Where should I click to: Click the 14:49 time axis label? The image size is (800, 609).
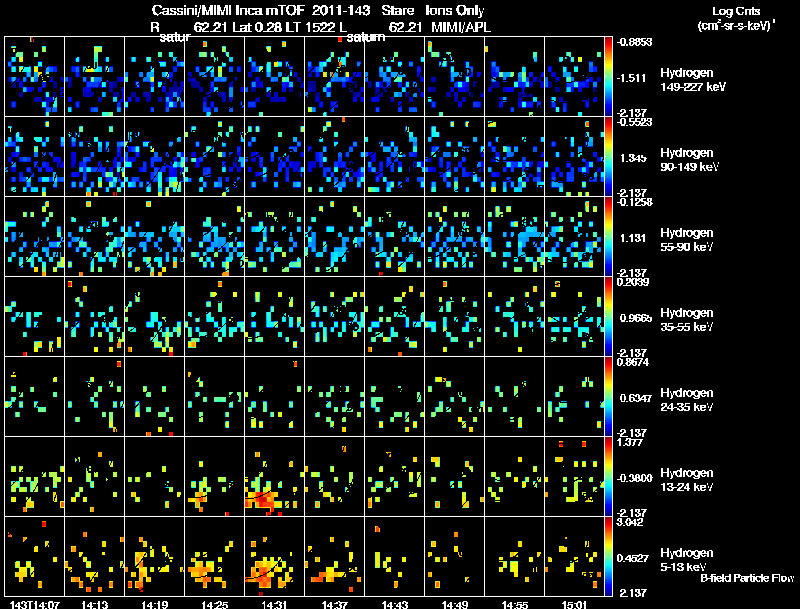click(x=455, y=604)
